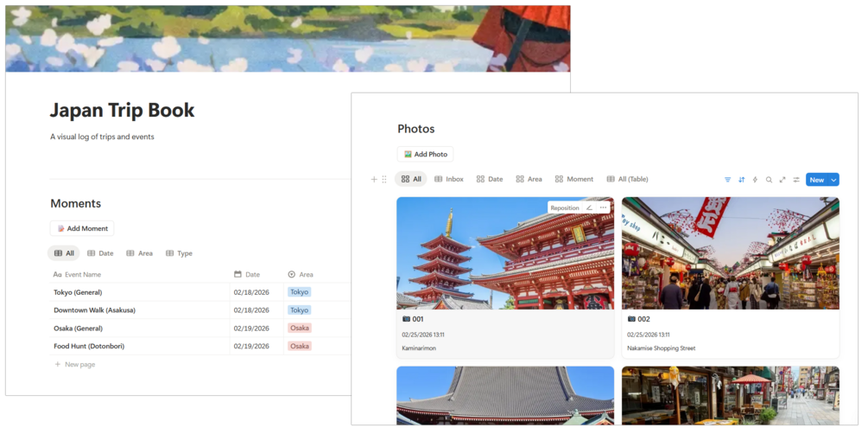Open the filter icon in Photos toolbar
Screen dimensions: 868x434
click(727, 180)
